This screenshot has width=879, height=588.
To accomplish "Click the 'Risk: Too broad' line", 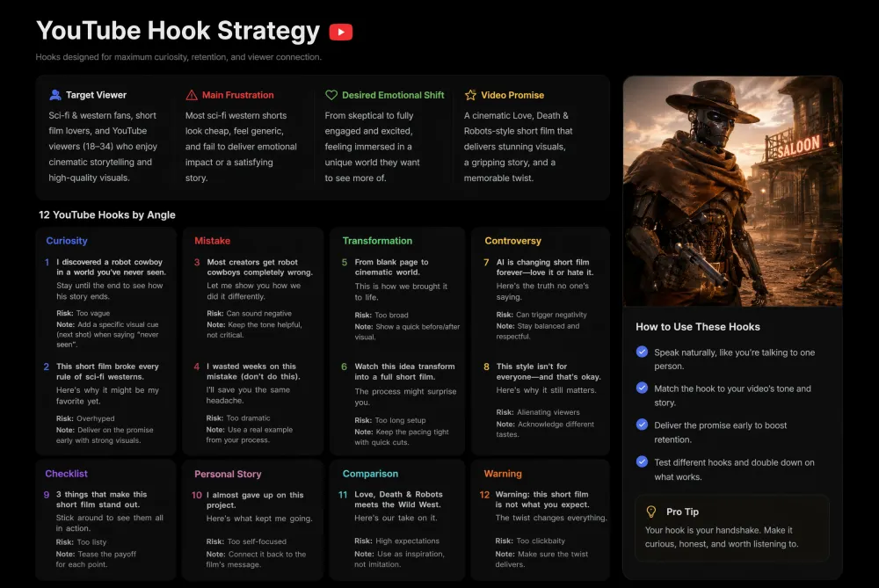I will pos(381,315).
